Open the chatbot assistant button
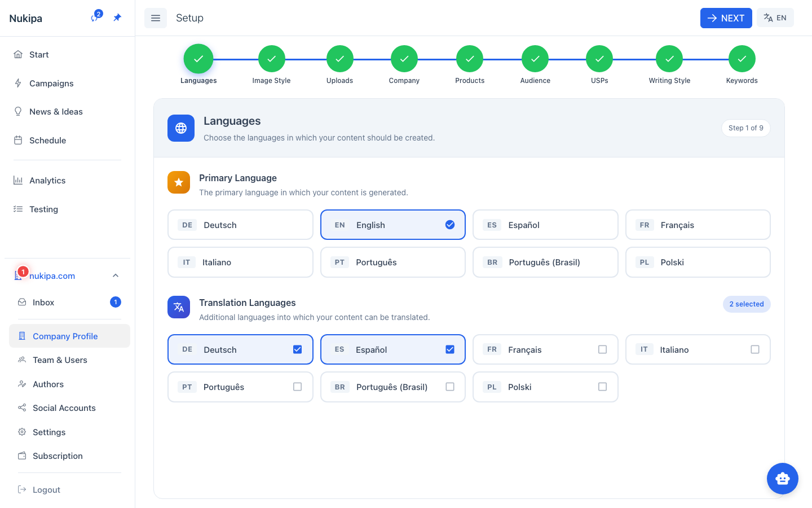 click(782, 479)
